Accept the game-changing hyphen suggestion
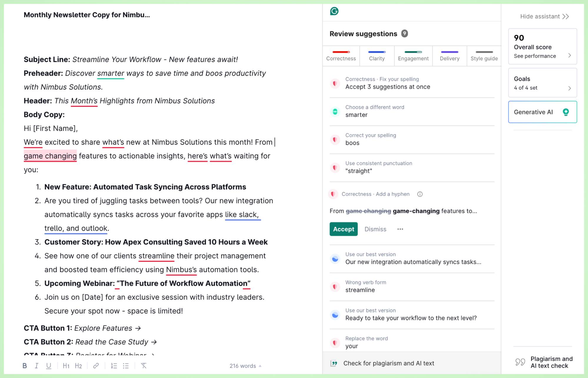Screen dimensions: 588x378 click(344, 229)
